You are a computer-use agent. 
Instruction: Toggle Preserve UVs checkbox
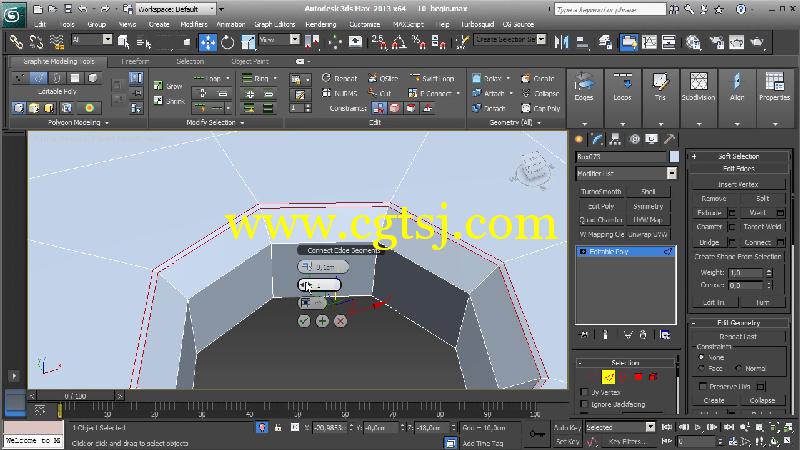tap(703, 386)
